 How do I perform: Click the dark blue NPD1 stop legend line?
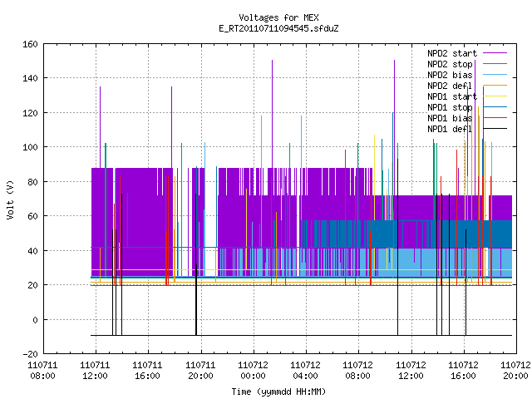495,107
